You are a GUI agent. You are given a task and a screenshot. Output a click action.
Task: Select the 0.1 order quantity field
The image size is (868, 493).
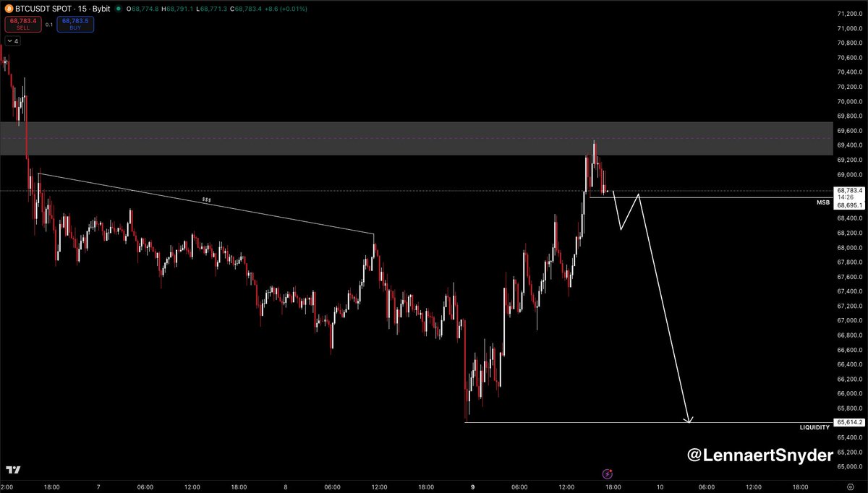point(48,25)
